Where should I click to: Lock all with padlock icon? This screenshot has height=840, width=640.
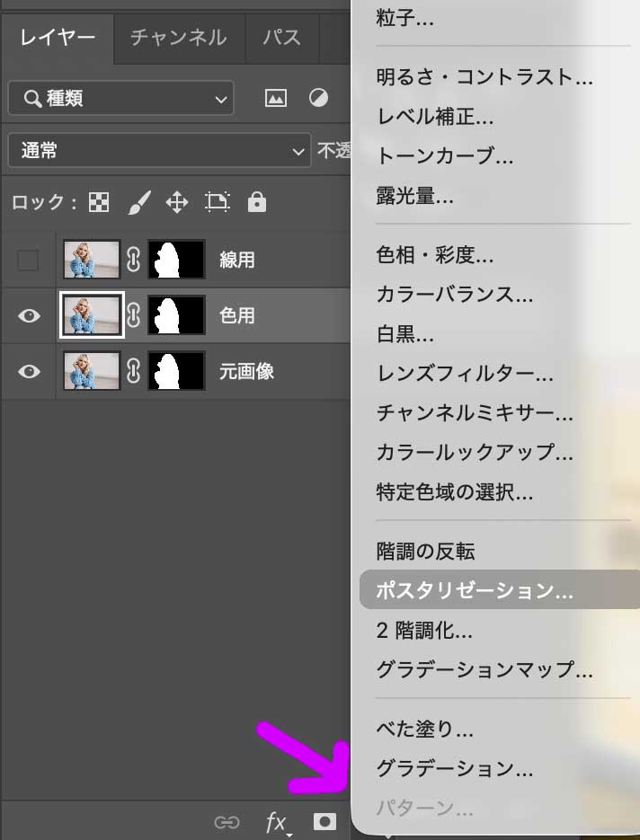(257, 202)
